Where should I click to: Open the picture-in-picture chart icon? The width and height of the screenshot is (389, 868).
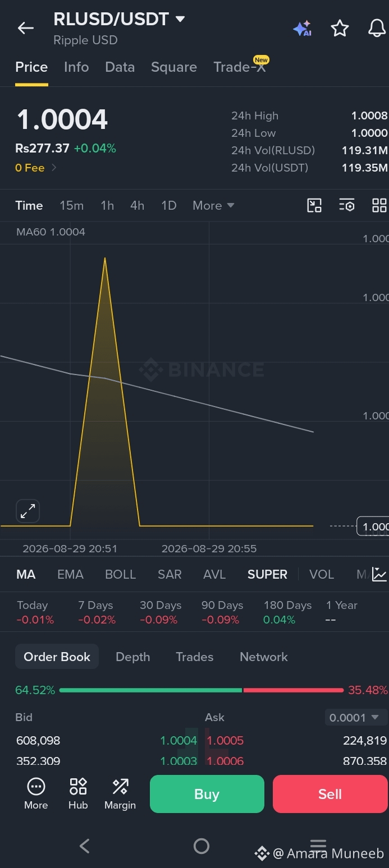tap(314, 205)
